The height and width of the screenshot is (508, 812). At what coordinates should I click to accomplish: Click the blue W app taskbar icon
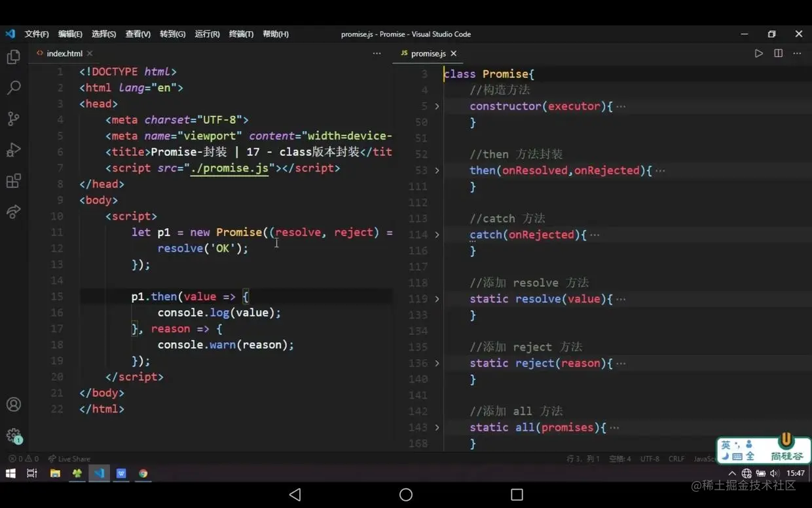[121, 473]
